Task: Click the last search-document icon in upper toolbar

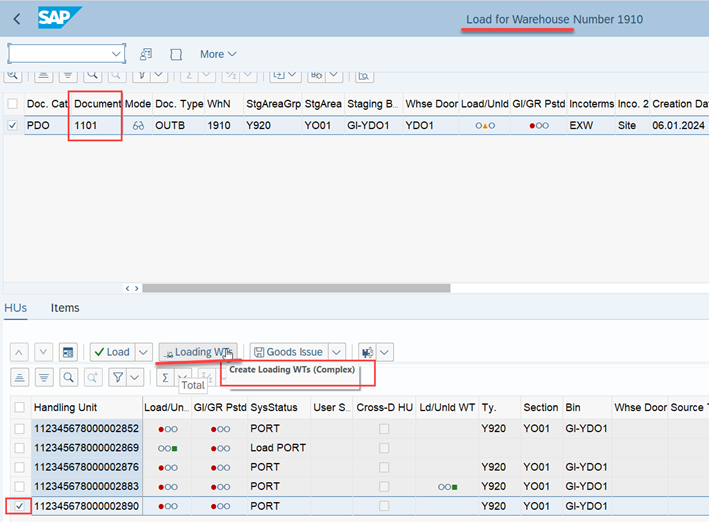Action: [x=364, y=75]
